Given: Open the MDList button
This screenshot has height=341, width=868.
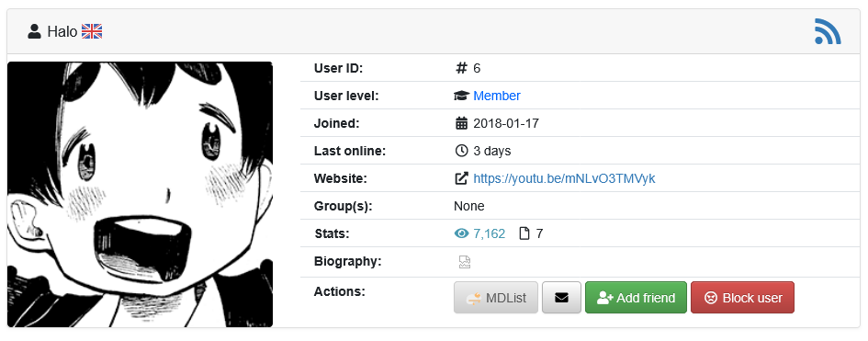Looking at the screenshot, I should click(x=495, y=298).
